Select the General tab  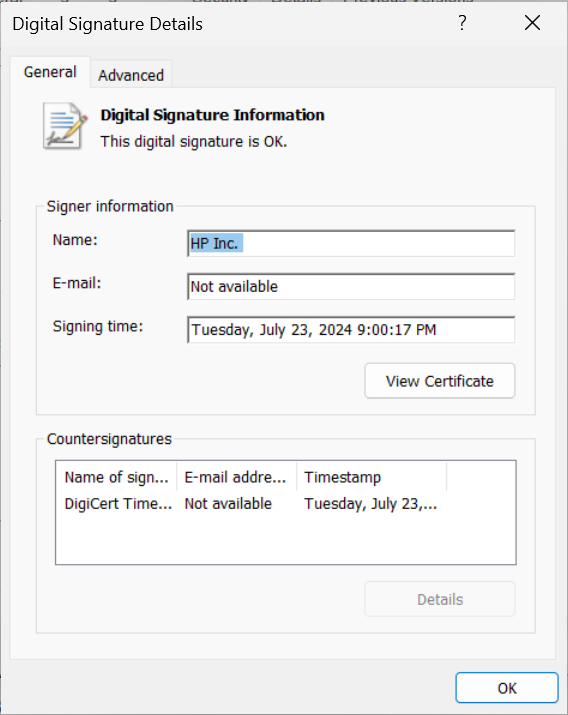click(x=50, y=72)
